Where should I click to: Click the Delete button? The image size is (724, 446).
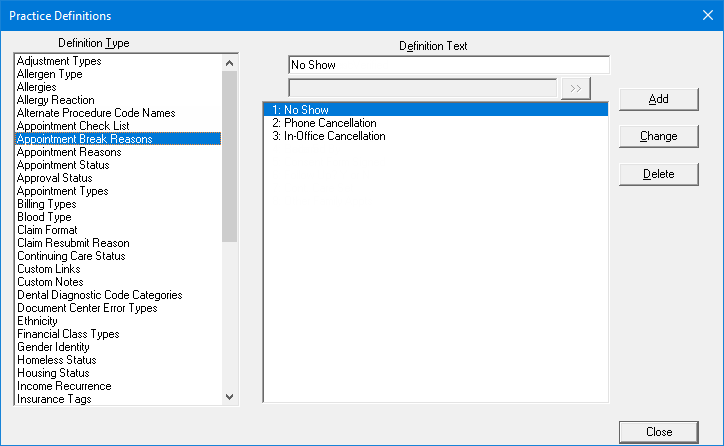point(658,174)
